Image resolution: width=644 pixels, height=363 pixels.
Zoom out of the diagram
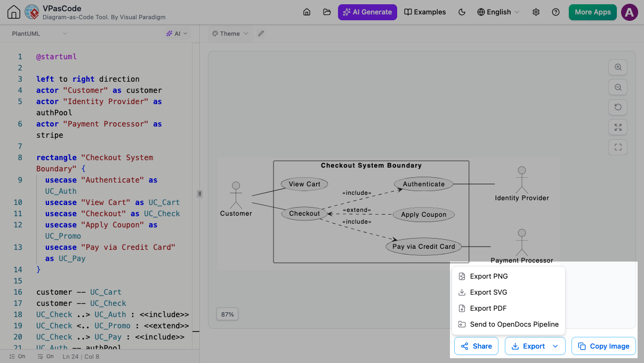[618, 87]
